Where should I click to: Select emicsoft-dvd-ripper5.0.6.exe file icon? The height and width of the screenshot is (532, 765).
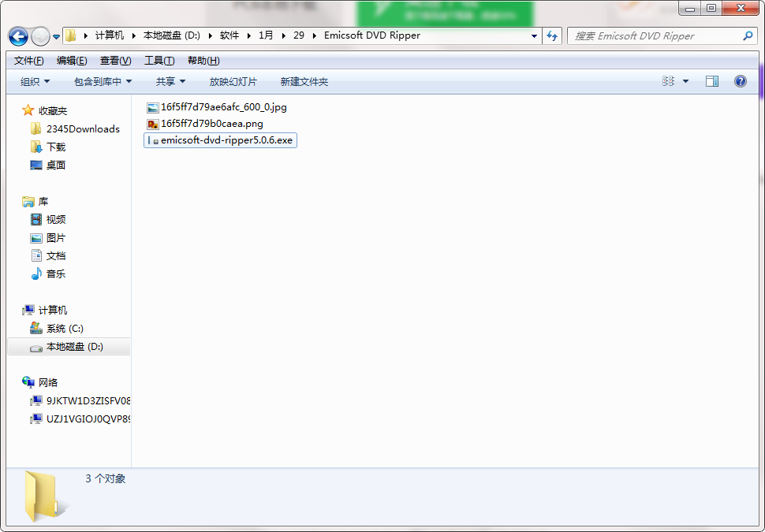click(x=153, y=141)
